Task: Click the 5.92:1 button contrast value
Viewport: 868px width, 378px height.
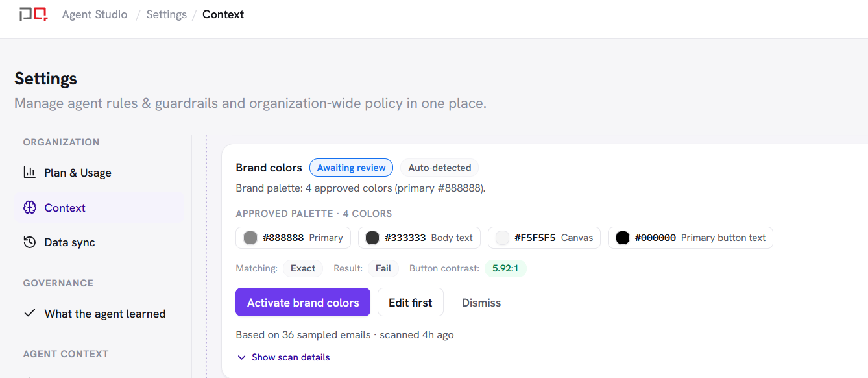Action: [x=505, y=268]
